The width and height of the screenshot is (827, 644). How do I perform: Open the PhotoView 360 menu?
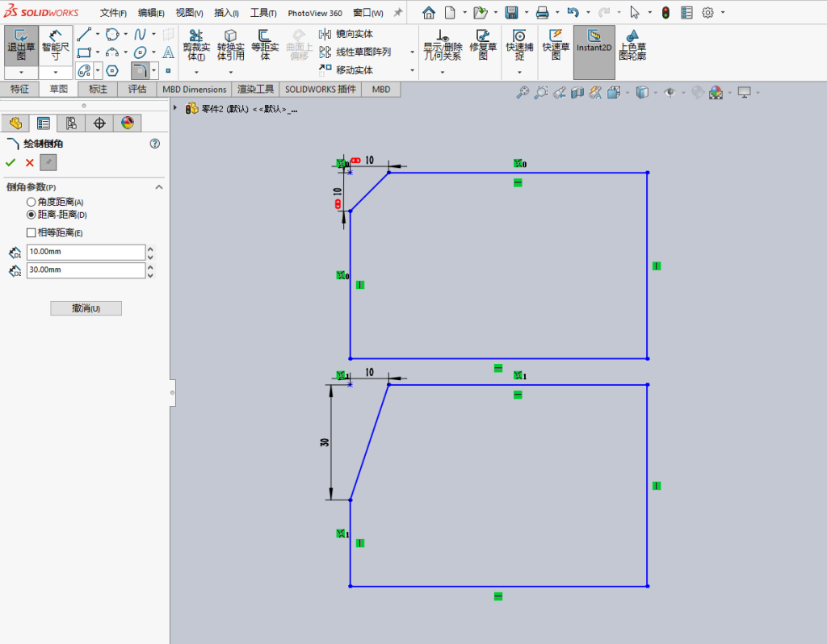point(315,13)
